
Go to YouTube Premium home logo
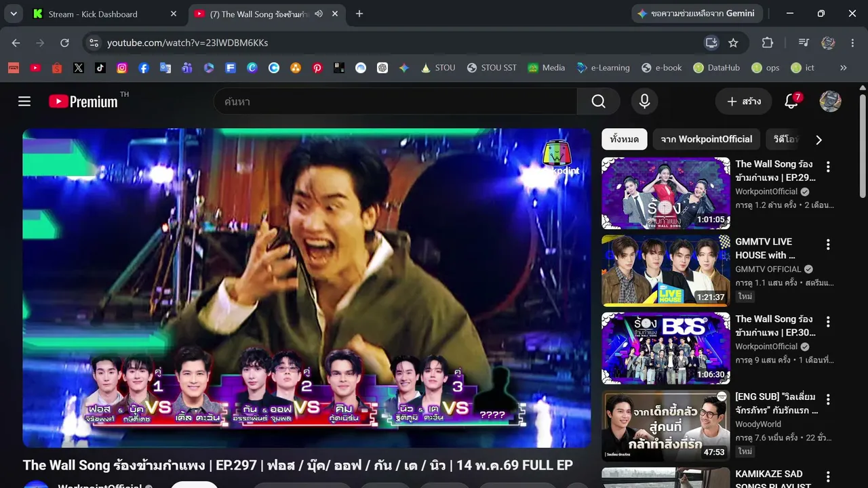click(x=83, y=102)
